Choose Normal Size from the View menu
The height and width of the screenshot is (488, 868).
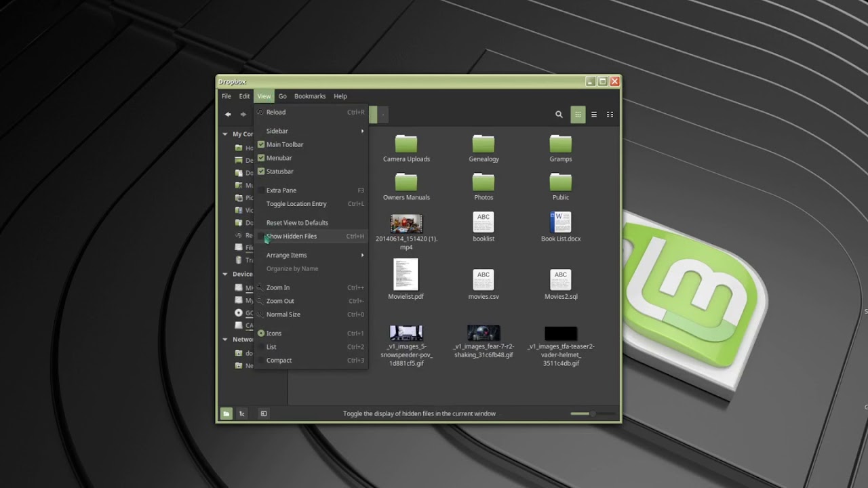point(311,314)
